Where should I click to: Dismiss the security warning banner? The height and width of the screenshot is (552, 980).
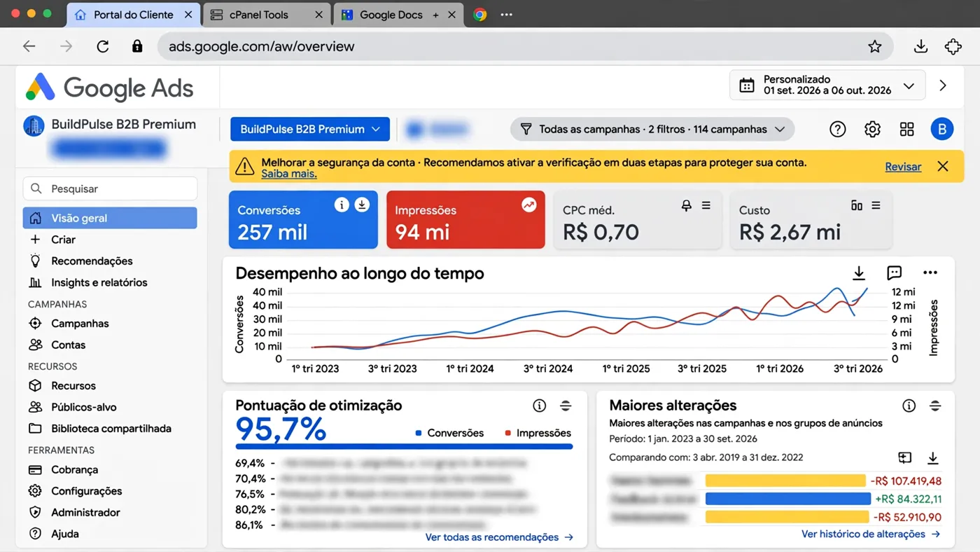(943, 167)
